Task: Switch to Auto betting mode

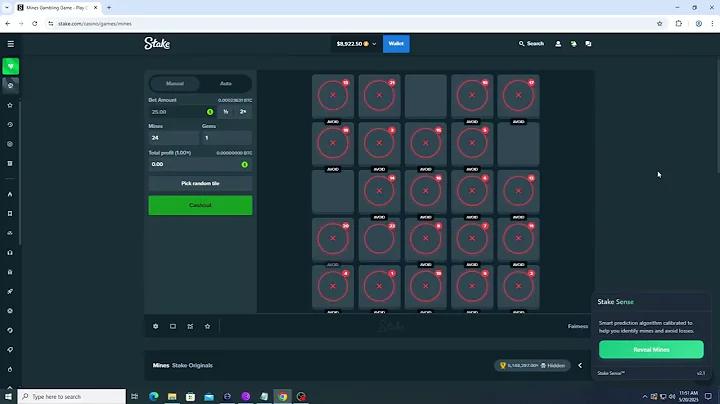Action: pyautogui.click(x=225, y=84)
